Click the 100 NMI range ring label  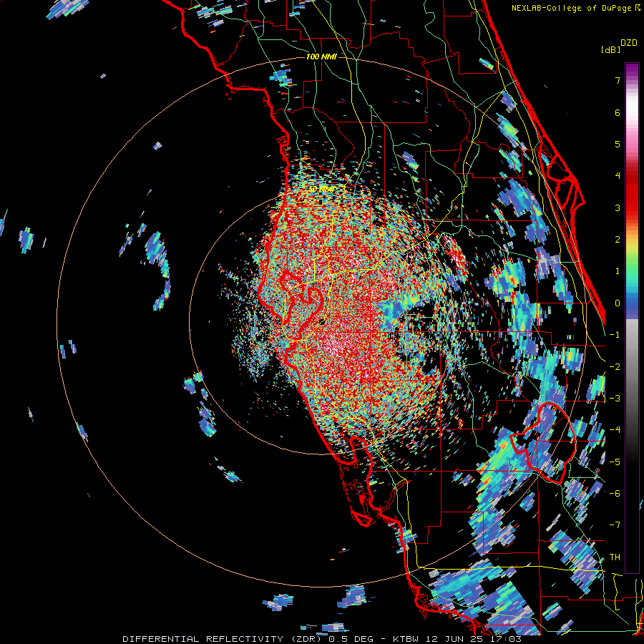321,57
